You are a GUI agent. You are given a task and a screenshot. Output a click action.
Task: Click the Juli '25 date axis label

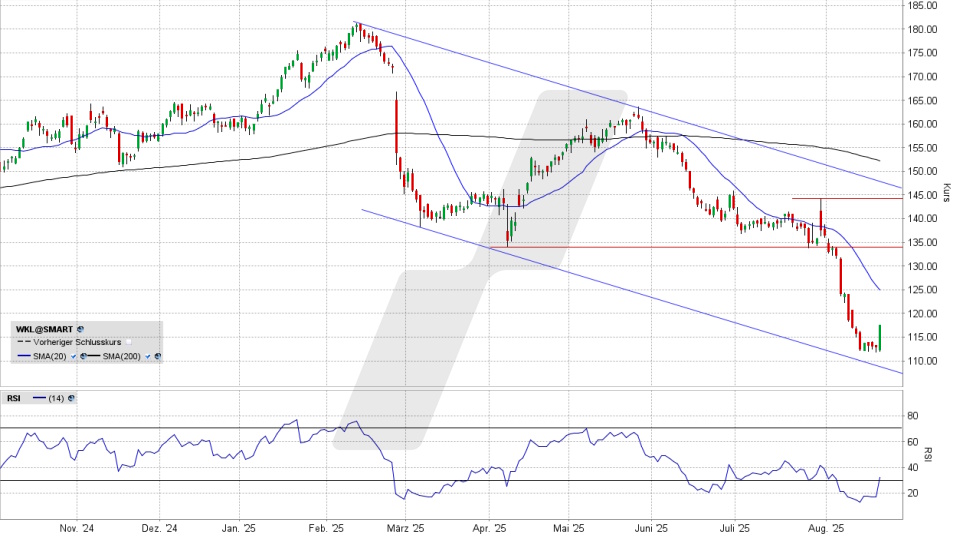[x=735, y=528]
